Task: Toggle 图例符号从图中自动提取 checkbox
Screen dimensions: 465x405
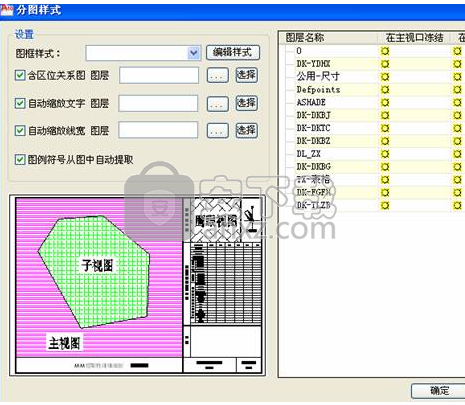Action: click(x=20, y=159)
